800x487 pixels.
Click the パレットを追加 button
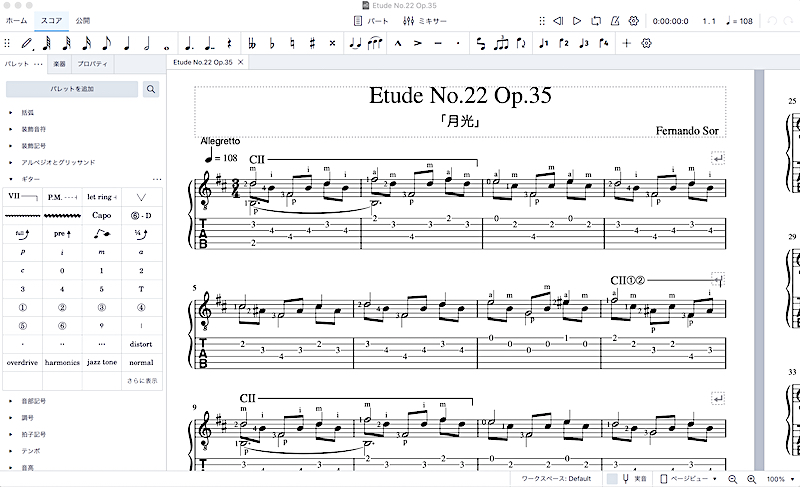(72, 89)
